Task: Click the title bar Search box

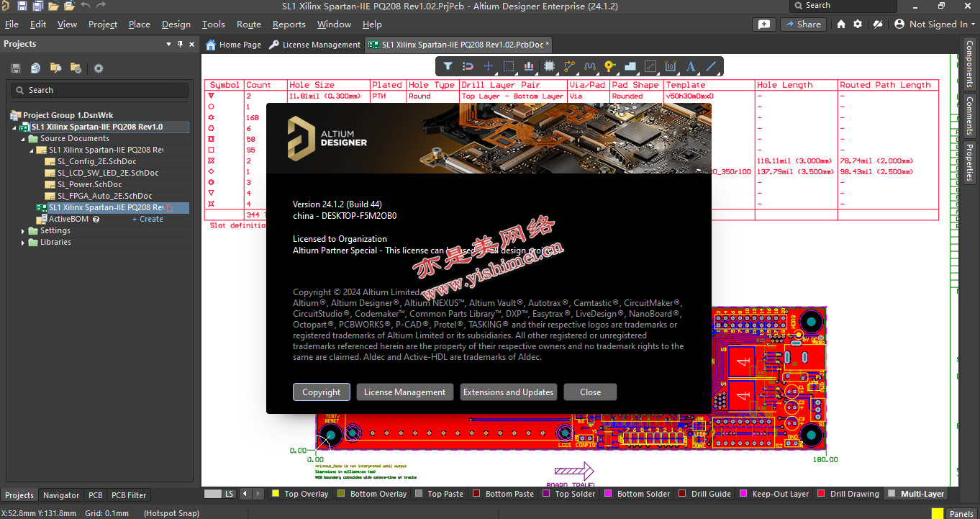Action: 843,6
